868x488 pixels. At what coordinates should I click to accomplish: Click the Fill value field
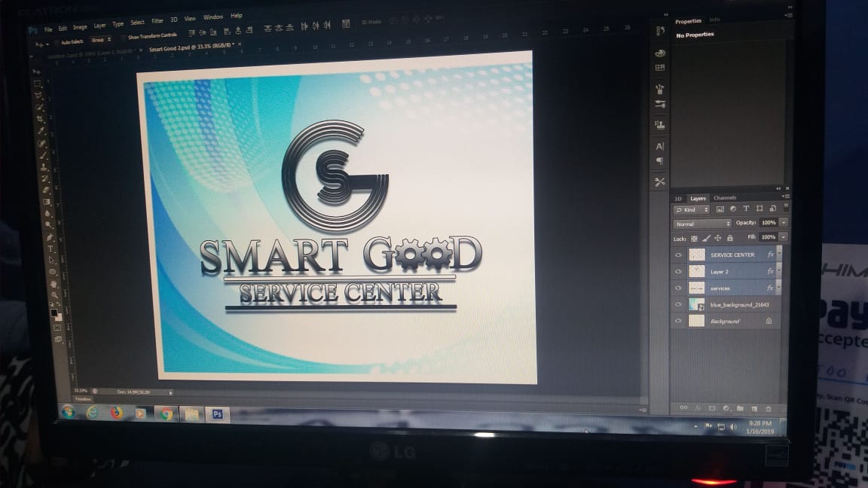coord(769,236)
